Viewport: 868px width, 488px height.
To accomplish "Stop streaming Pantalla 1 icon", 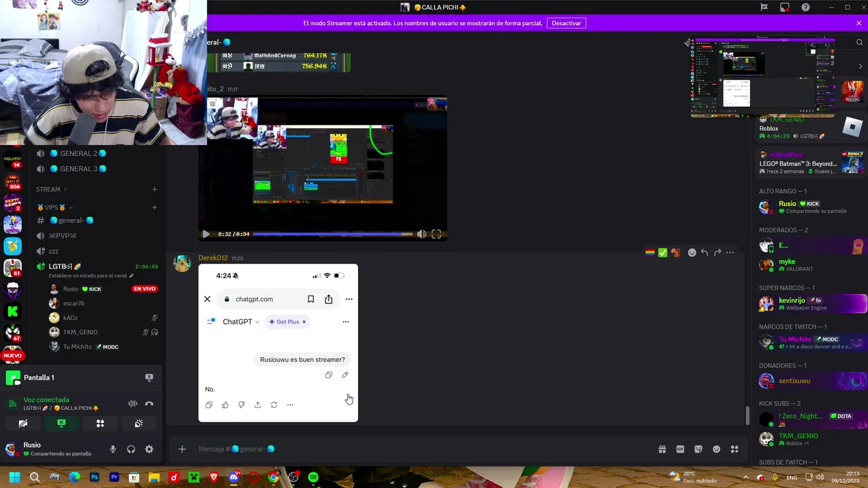I will click(149, 378).
